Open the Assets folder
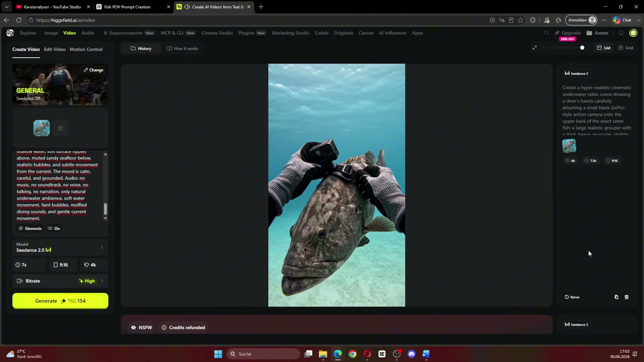This screenshot has height=362, width=644. point(597,33)
